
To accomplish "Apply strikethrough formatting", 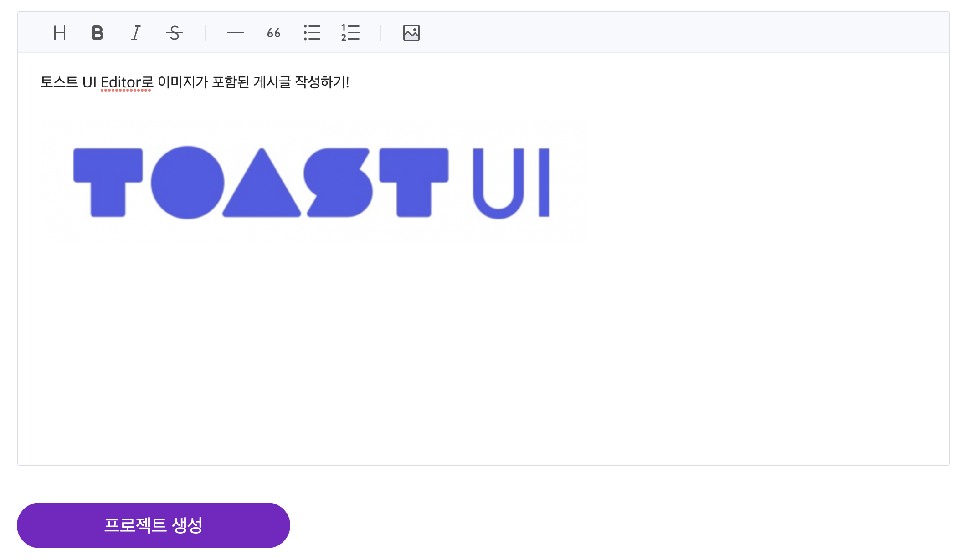I will (x=174, y=33).
